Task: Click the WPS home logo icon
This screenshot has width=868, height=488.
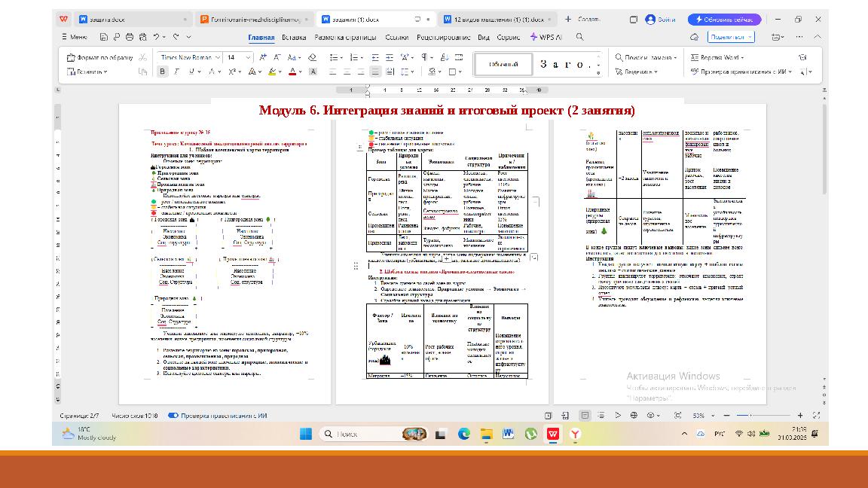Action: 63,20
